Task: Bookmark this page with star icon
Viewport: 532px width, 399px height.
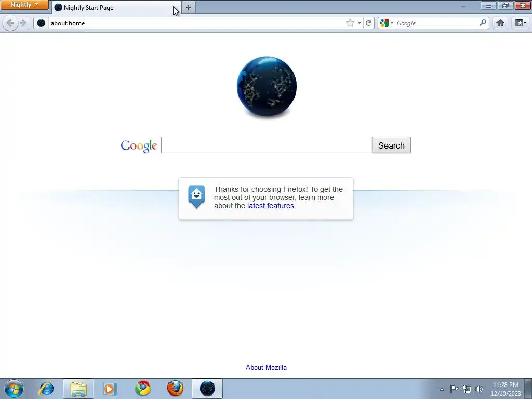Action: tap(350, 23)
